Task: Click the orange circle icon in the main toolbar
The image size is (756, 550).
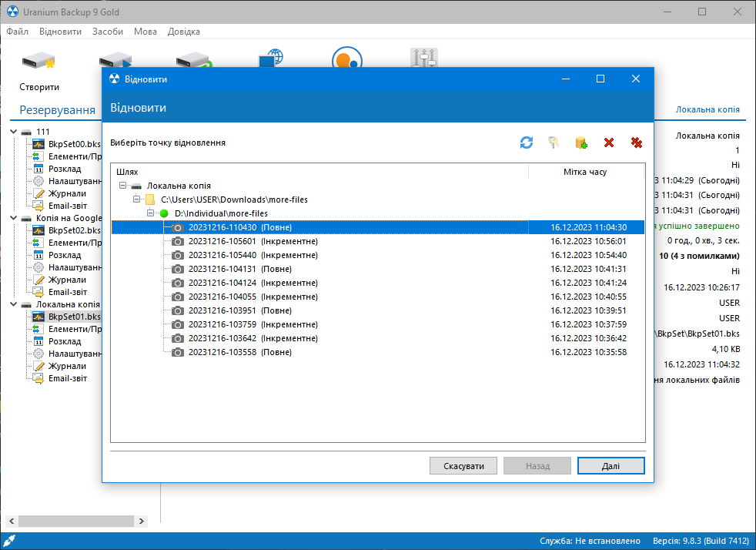Action: tap(347, 58)
